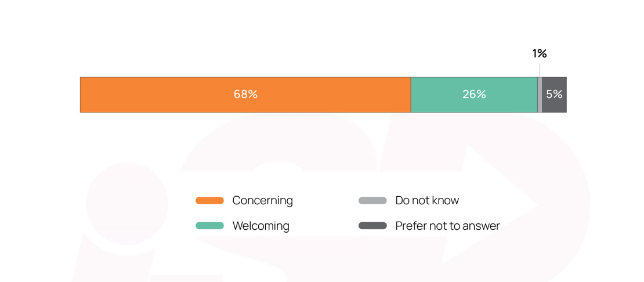Click the 1% label above the bar

pos(540,53)
